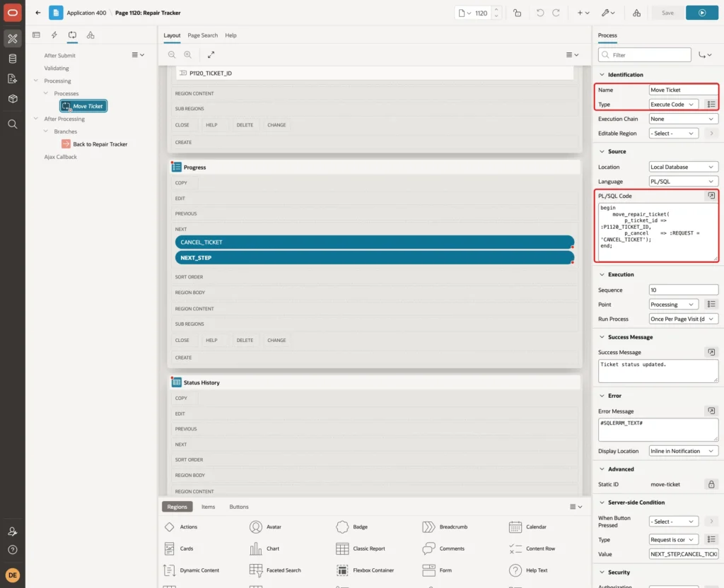Select Back to Repair Tracker branch
724x588 pixels.
tap(95, 144)
